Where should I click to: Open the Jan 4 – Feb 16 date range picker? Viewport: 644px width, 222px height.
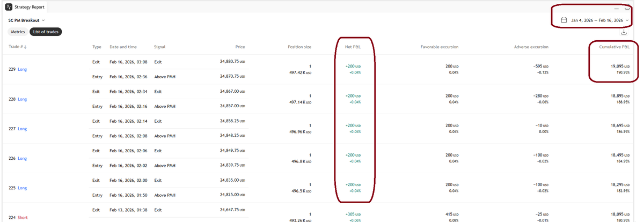pos(595,20)
